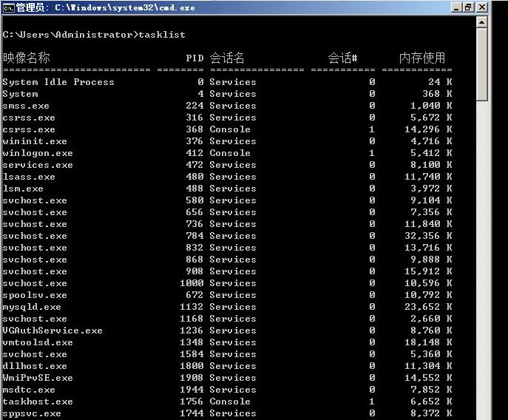
Task: Click the vmtoolsd.exe process name
Action: tap(38, 342)
